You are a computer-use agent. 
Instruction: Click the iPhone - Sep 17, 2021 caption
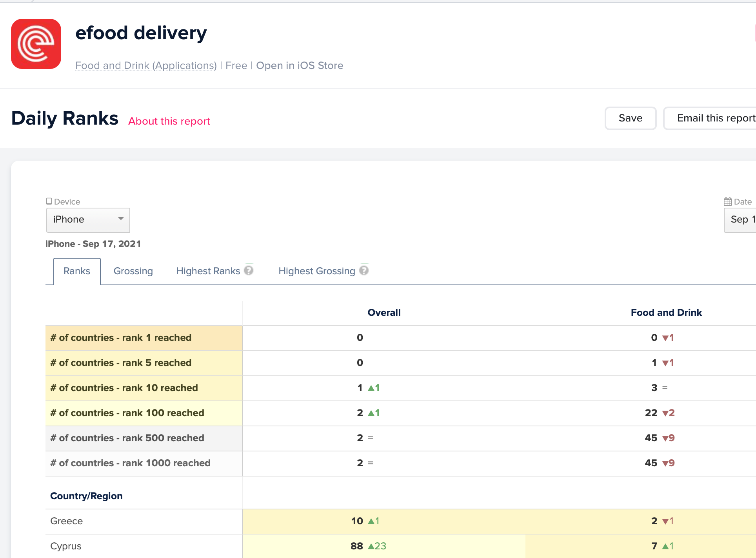[x=93, y=244]
